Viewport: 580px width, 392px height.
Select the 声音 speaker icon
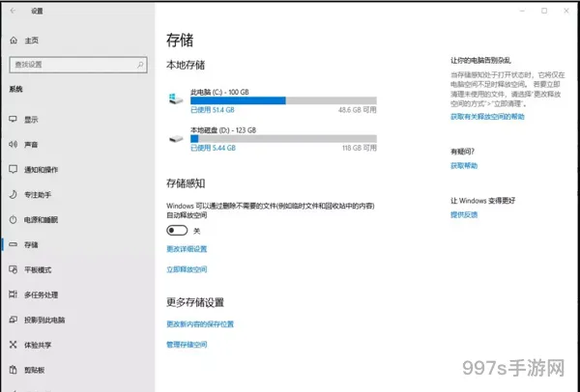click(13, 144)
